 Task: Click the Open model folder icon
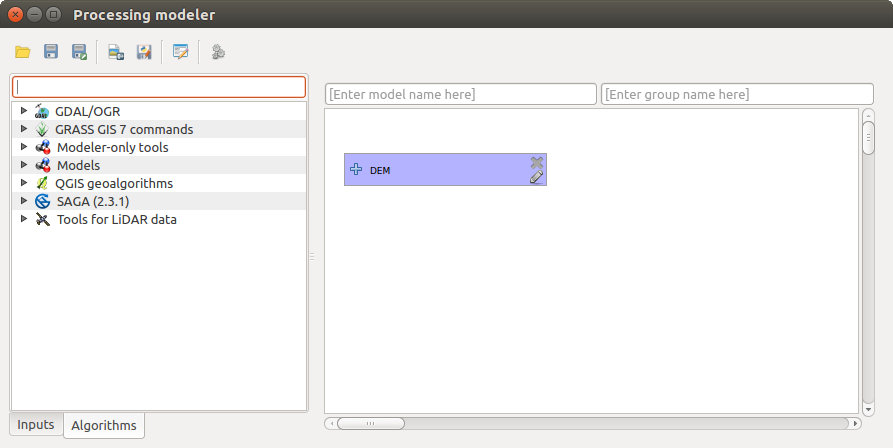coord(22,52)
